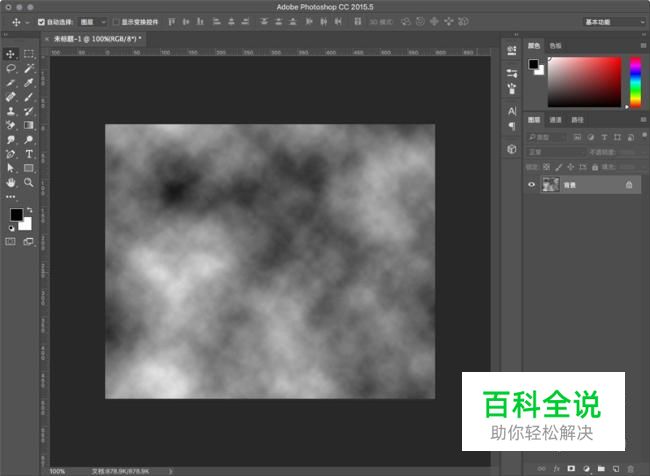The width and height of the screenshot is (650, 476).
Task: Select the Pen tool
Action: [x=10, y=154]
